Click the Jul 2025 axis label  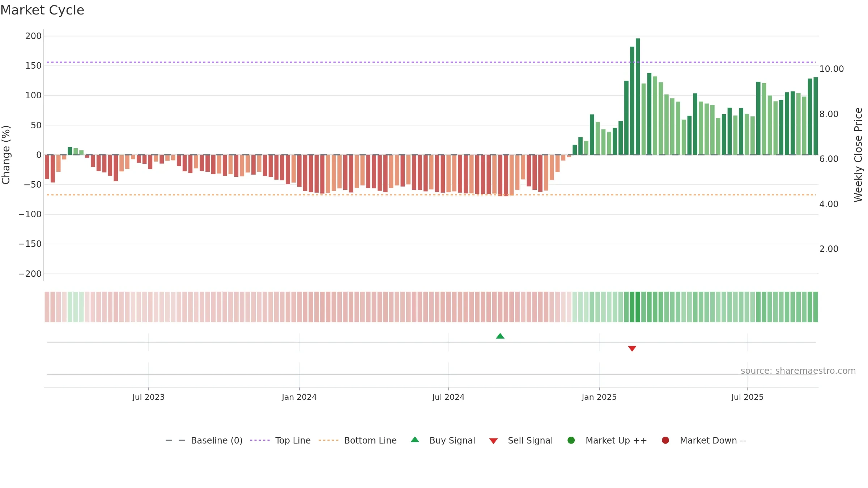(747, 397)
